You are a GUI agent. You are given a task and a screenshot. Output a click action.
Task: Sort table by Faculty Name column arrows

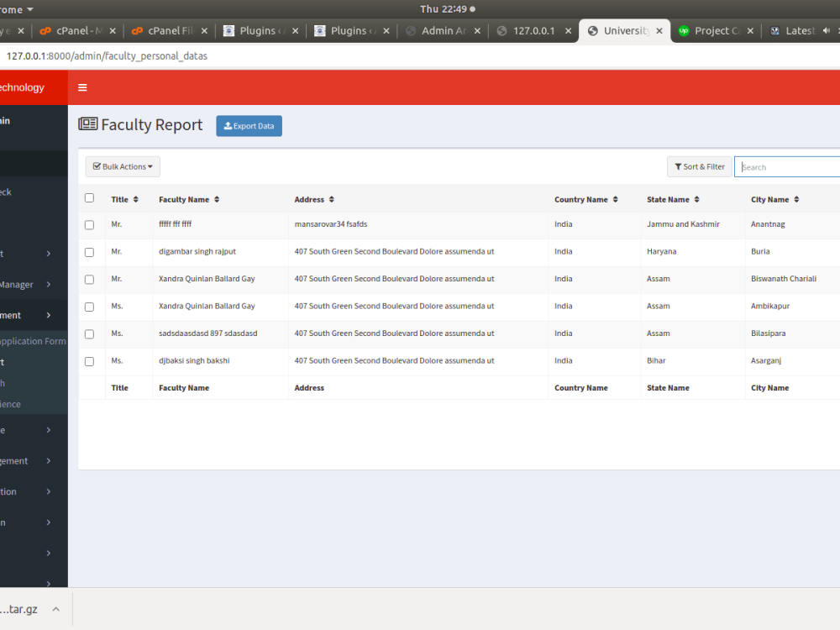[x=217, y=199]
